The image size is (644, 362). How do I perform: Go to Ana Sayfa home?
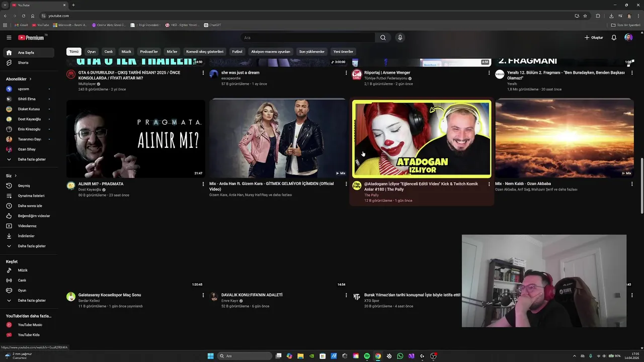tap(29, 53)
